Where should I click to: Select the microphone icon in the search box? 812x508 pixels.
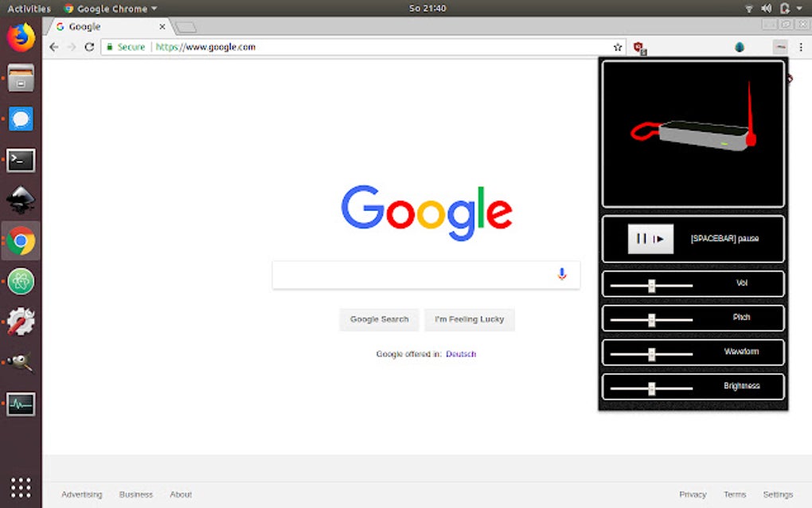(x=562, y=274)
